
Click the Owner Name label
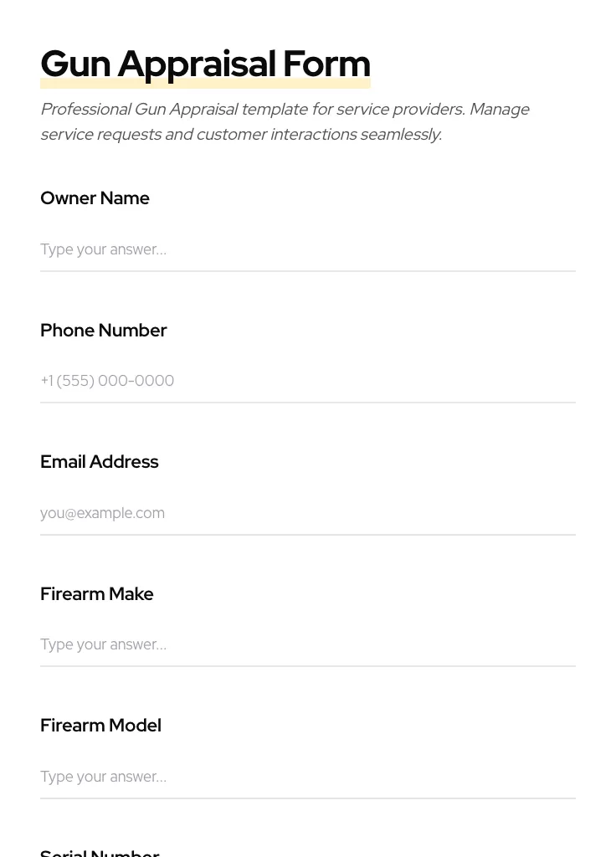pos(95,198)
